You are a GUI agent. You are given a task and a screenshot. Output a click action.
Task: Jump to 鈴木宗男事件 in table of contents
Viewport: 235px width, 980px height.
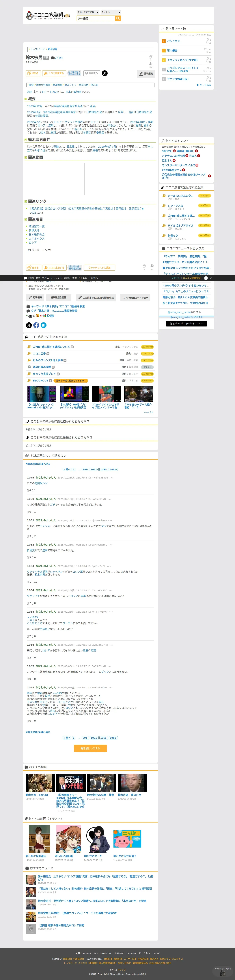pyautogui.click(x=43, y=85)
